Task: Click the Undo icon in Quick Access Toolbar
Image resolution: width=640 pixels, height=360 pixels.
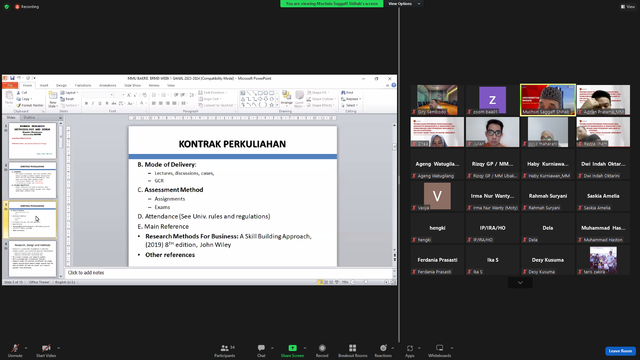Action: 19,78
